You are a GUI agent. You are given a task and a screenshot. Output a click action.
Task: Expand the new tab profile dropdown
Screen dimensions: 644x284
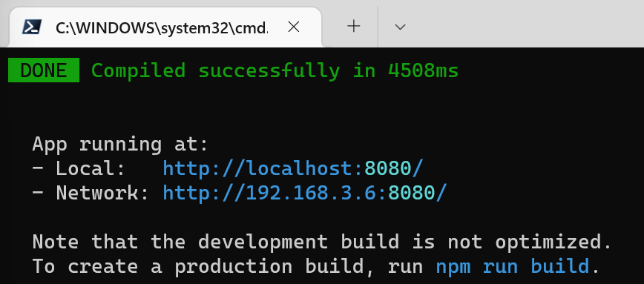pos(400,27)
